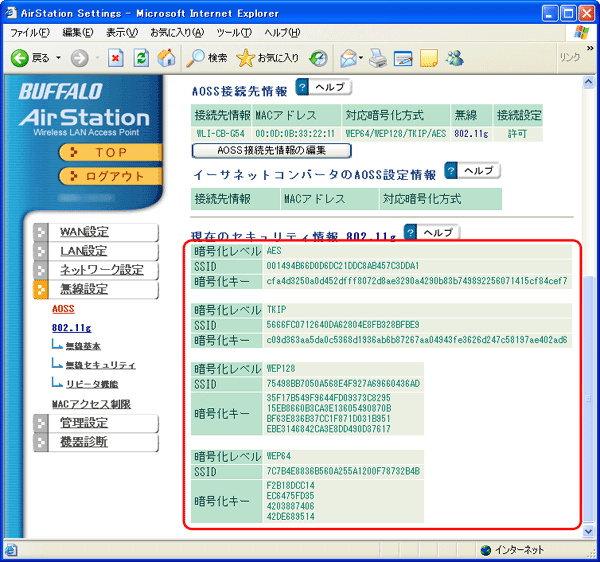Click the Refresh page icon

[141, 58]
